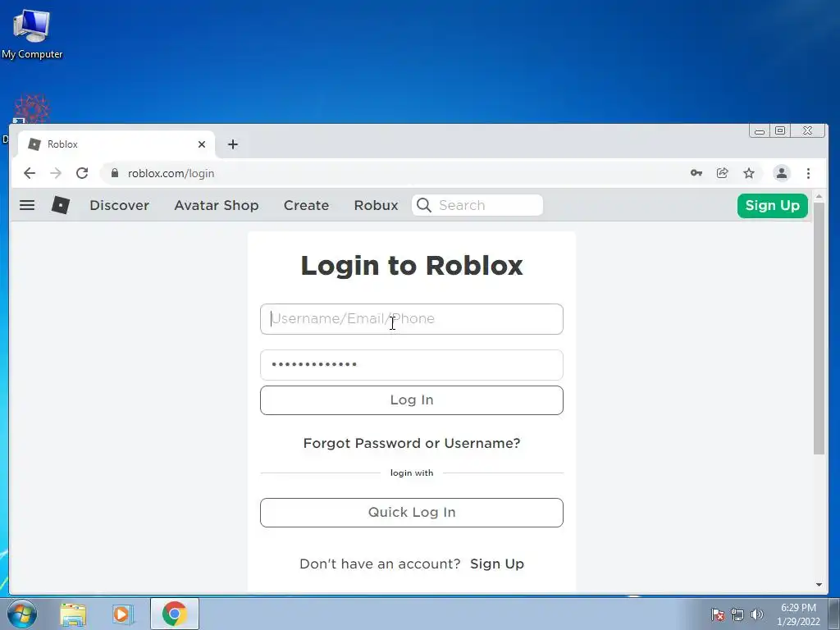Viewport: 840px width, 630px height.
Task: Open saved passwords key icon
Action: tap(696, 173)
